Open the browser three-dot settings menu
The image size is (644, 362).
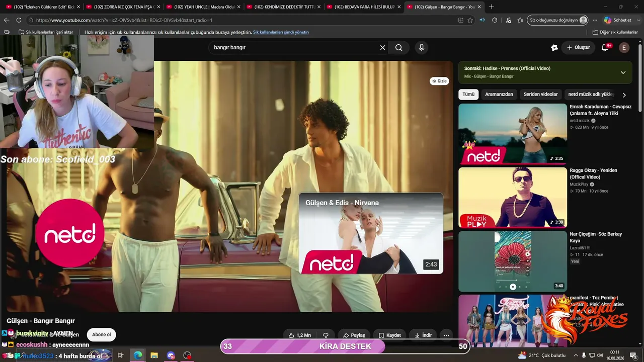595,20
